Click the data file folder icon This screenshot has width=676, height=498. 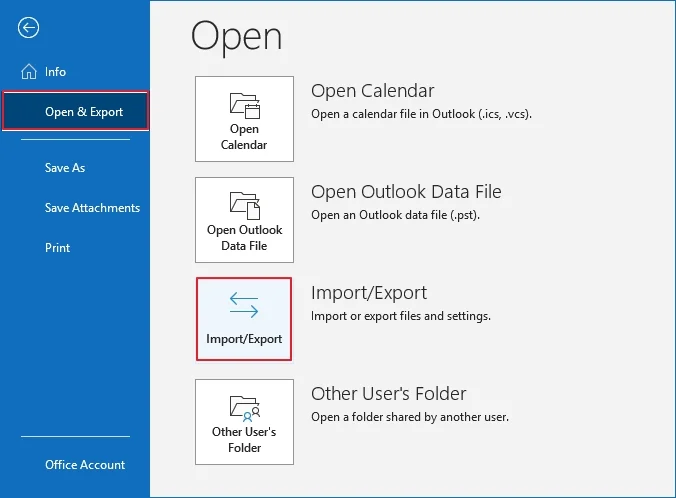point(245,206)
